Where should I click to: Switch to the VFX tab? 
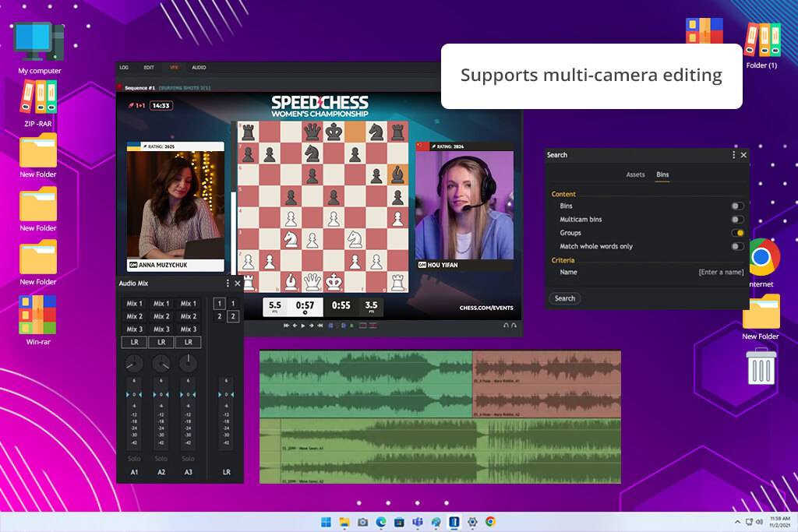[x=174, y=67]
